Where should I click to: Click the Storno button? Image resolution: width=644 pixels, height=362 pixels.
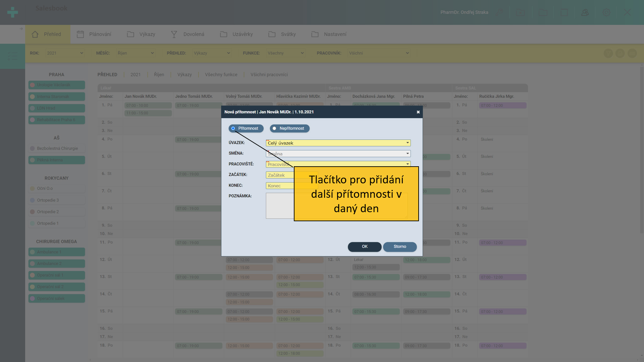399,247
